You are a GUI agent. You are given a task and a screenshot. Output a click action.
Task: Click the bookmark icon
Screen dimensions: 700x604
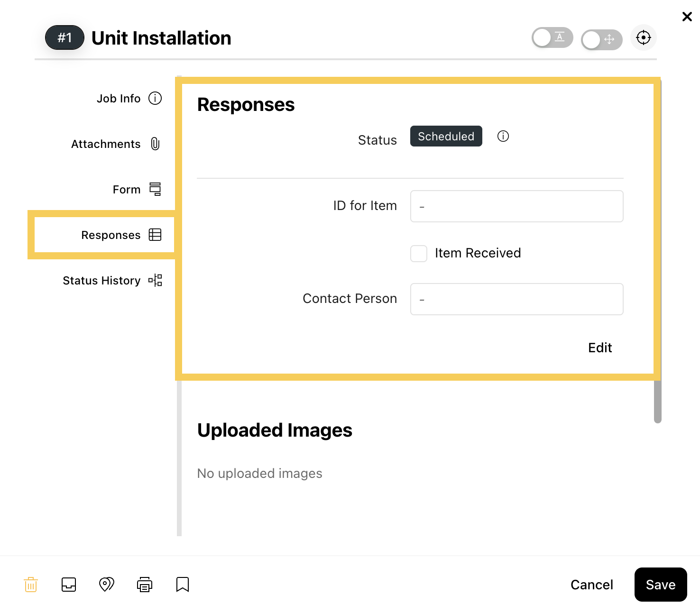[x=183, y=585]
